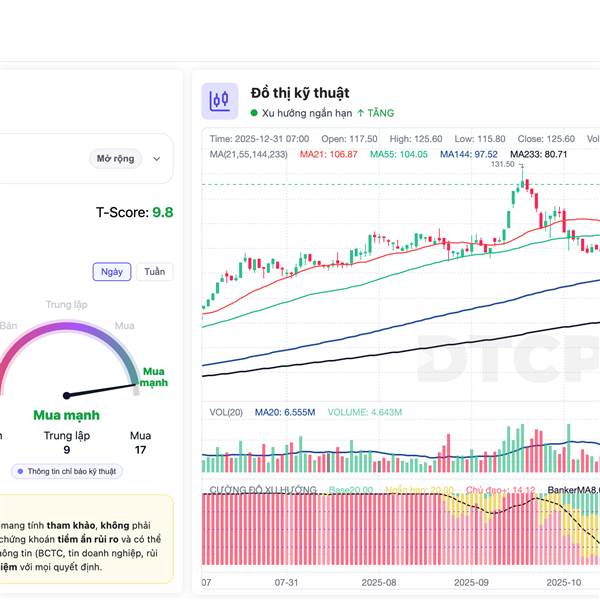Click the 2025-09 date on chart axis
Screen dimensions: 600x600
point(471,581)
